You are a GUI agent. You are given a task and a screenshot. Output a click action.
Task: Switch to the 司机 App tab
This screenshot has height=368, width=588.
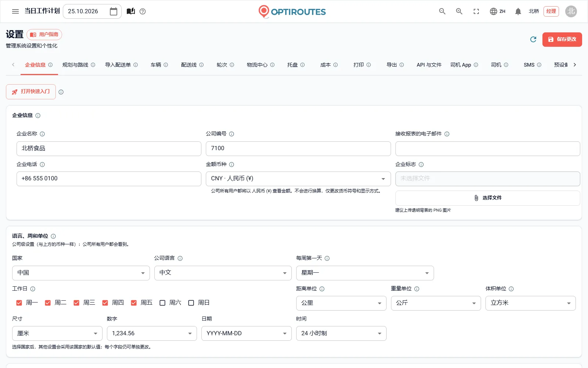point(464,65)
